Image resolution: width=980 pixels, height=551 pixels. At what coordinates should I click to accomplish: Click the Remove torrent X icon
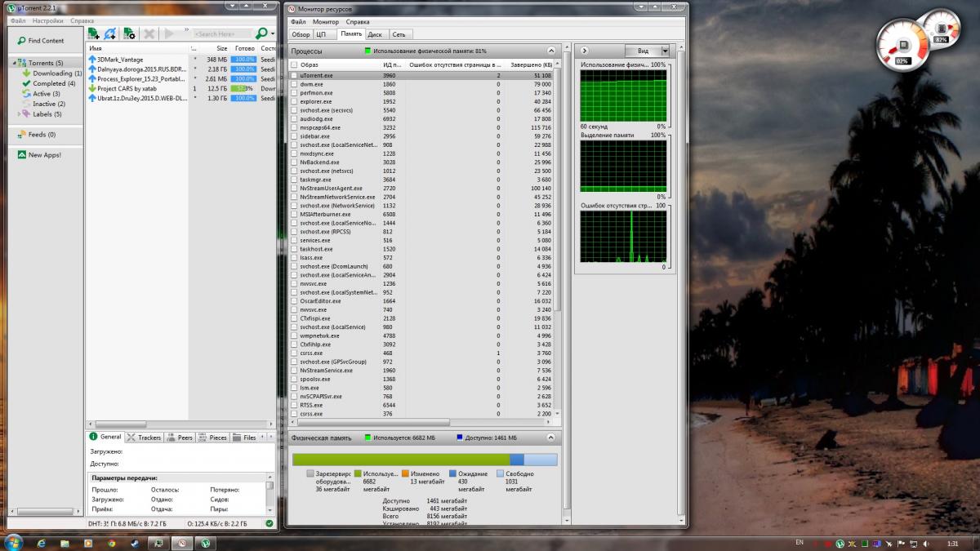click(149, 33)
